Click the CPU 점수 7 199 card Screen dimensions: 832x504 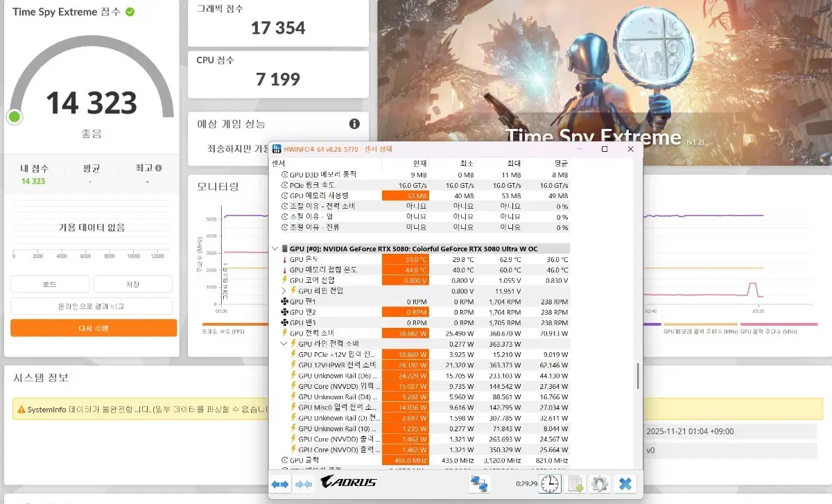tap(278, 73)
